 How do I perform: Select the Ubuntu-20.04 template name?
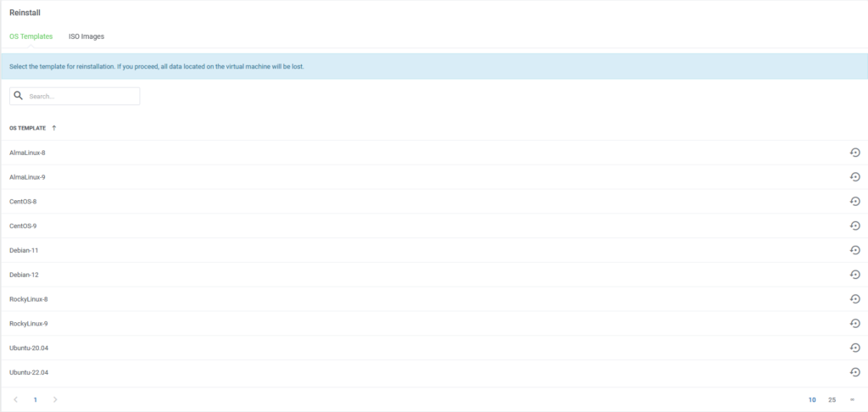[29, 348]
